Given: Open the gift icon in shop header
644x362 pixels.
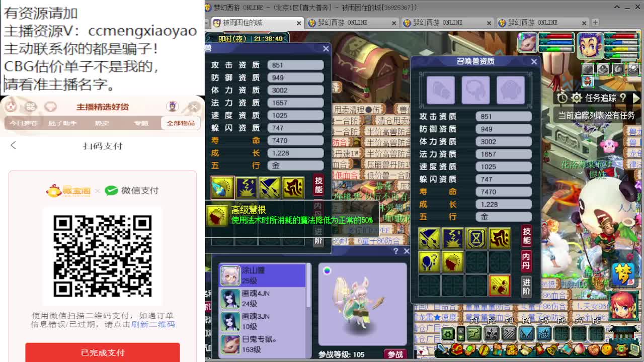Looking at the screenshot, I should (x=50, y=107).
